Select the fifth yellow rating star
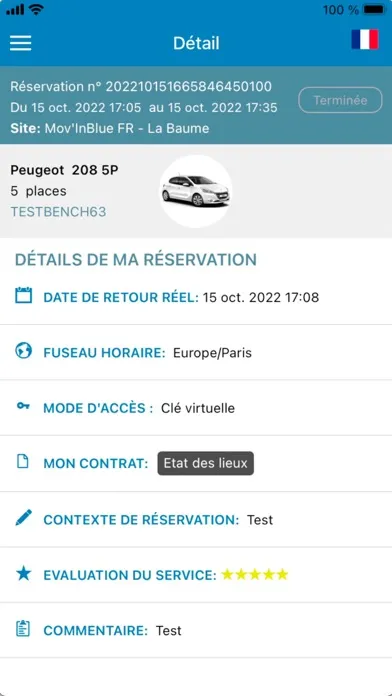Screen dimensions: 392x696 (x=282, y=575)
